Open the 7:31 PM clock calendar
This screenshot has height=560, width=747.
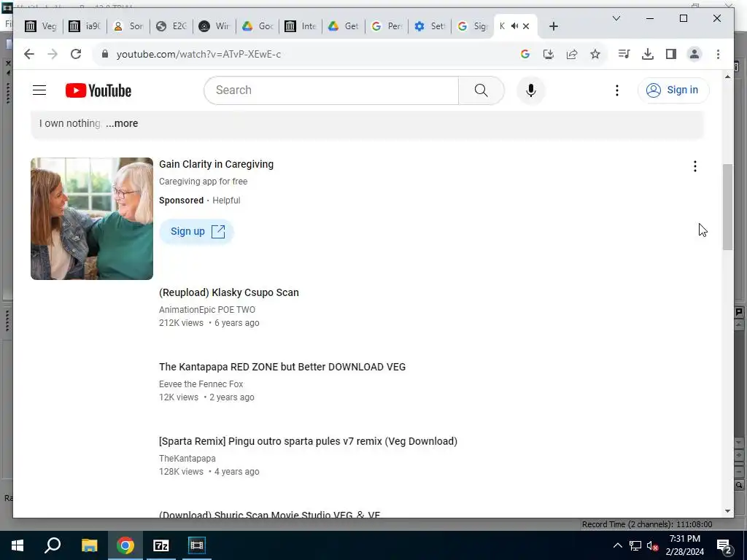pos(684,545)
